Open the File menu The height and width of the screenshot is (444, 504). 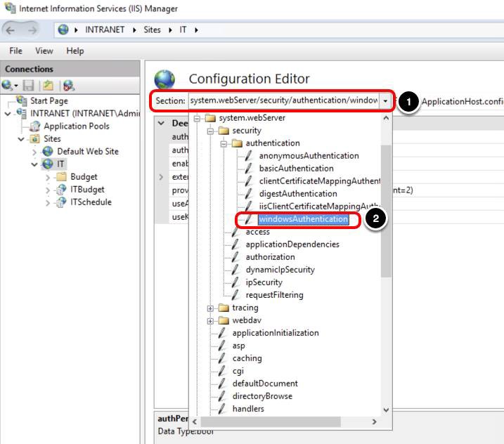click(15, 51)
